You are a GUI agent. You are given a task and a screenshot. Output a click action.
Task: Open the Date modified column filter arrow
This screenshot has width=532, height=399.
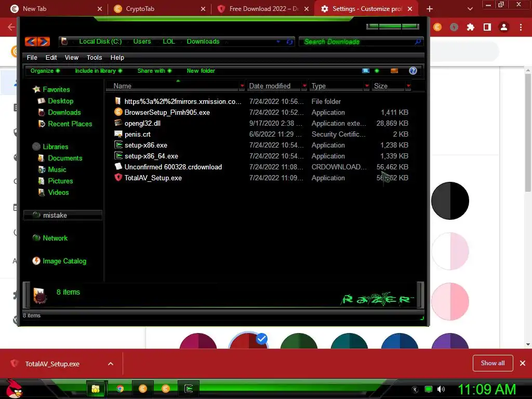(x=304, y=86)
